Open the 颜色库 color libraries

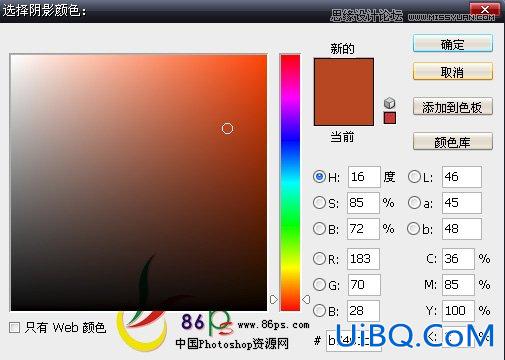point(453,142)
